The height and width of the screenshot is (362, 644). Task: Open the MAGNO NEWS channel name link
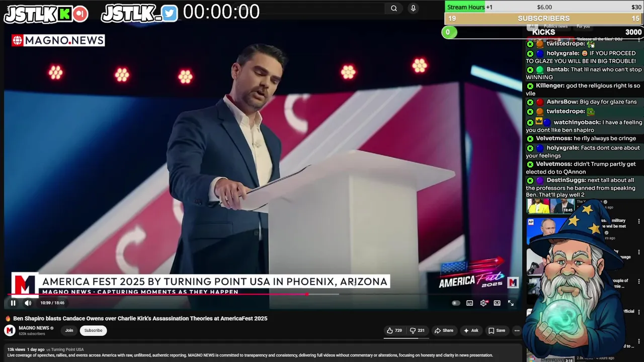tap(34, 328)
